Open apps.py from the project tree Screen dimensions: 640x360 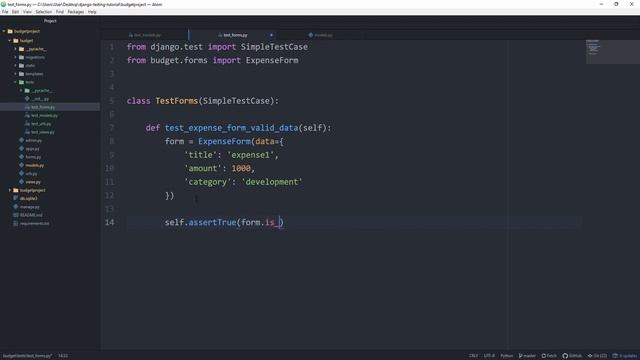[x=33, y=149]
